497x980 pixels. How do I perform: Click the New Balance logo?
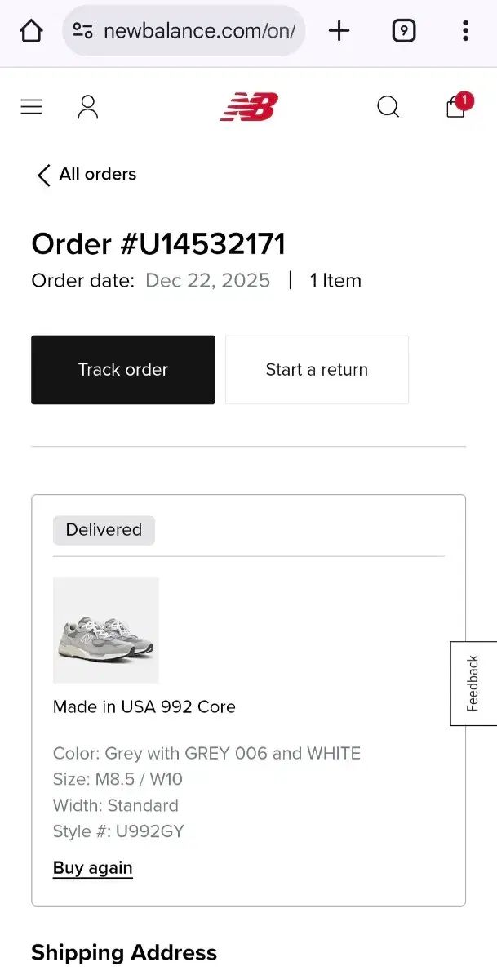pyautogui.click(x=249, y=107)
